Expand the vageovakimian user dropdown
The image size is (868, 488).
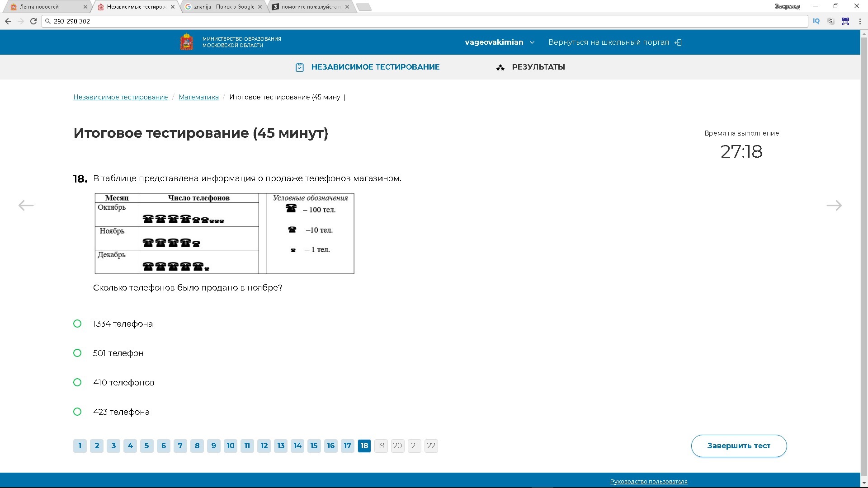(500, 42)
